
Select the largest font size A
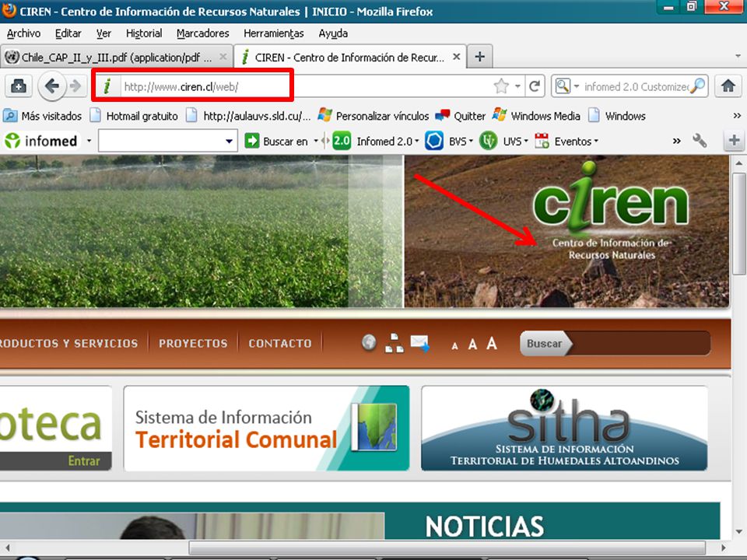tap(492, 343)
